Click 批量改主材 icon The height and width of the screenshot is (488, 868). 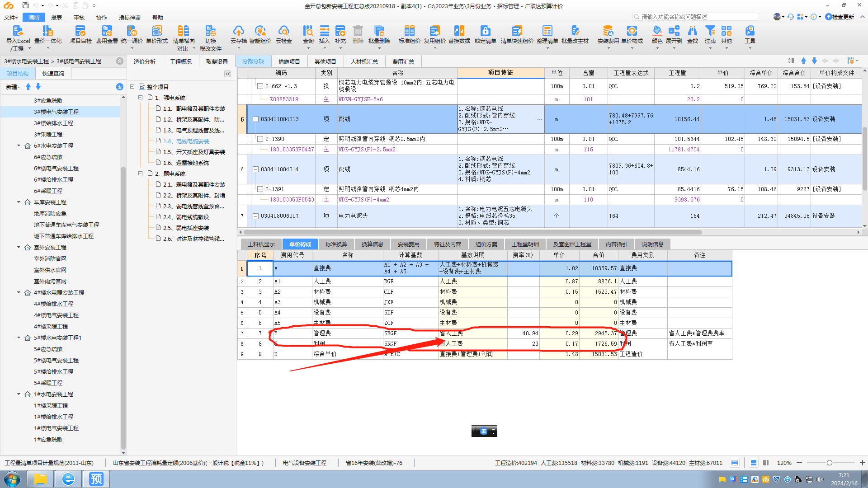pos(575,31)
